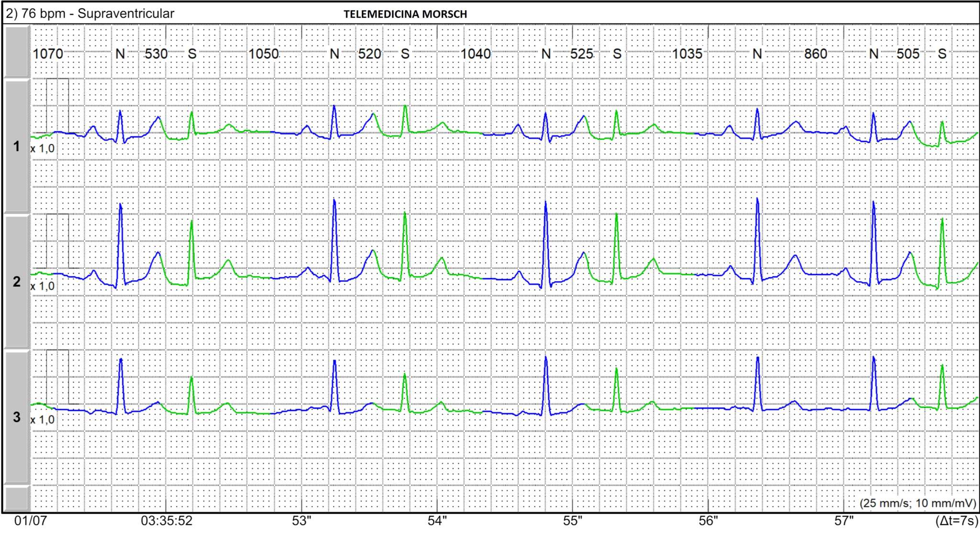Screen dimensions: 980x536
Task: Select the first N beat annotation
Action: 121,54
